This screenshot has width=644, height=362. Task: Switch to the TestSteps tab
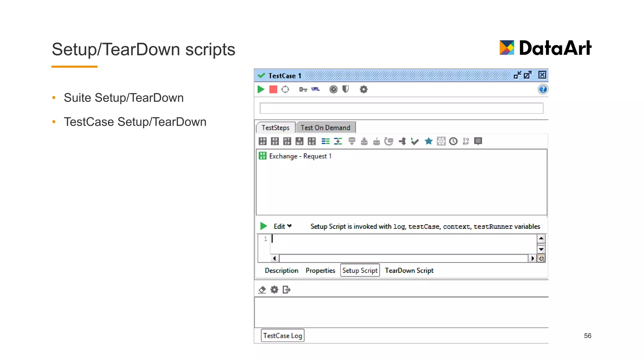[275, 128]
